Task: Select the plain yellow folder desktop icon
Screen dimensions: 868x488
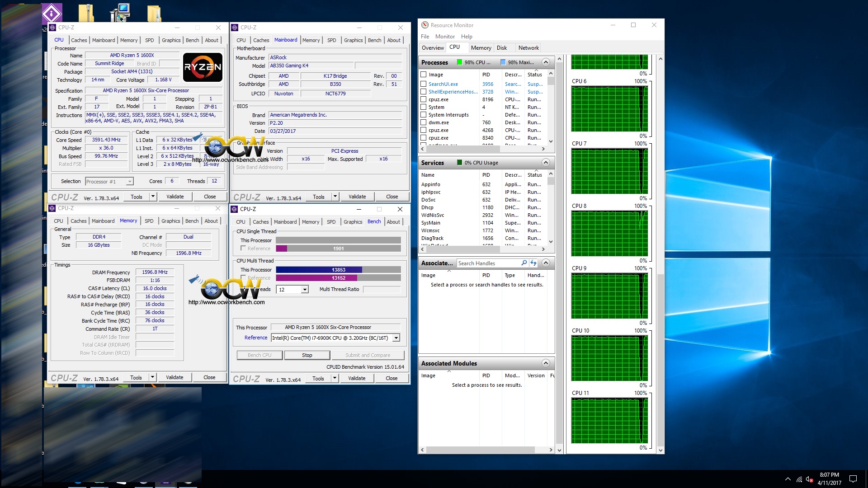Action: (154, 13)
